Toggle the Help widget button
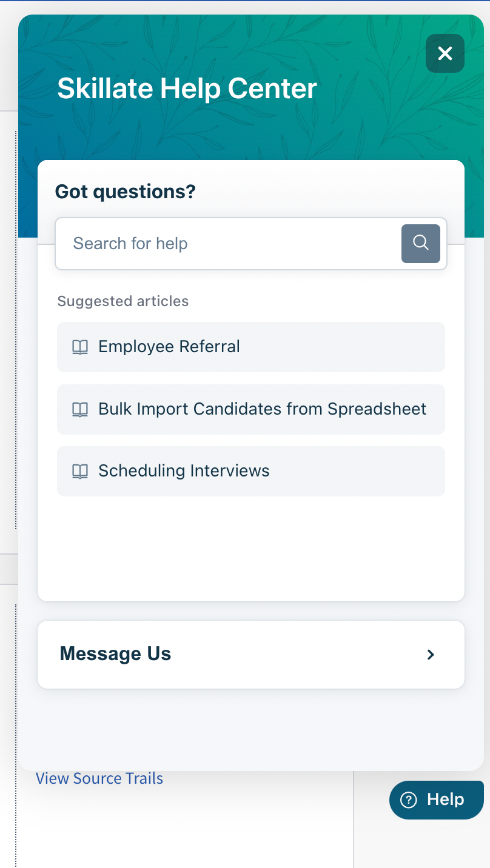 coord(437,800)
